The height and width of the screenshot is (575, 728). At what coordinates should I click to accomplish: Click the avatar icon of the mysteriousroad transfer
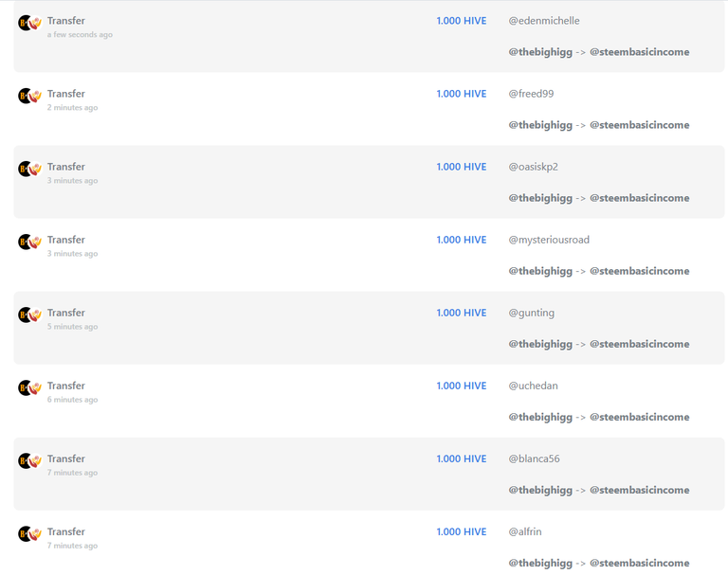coord(29,242)
